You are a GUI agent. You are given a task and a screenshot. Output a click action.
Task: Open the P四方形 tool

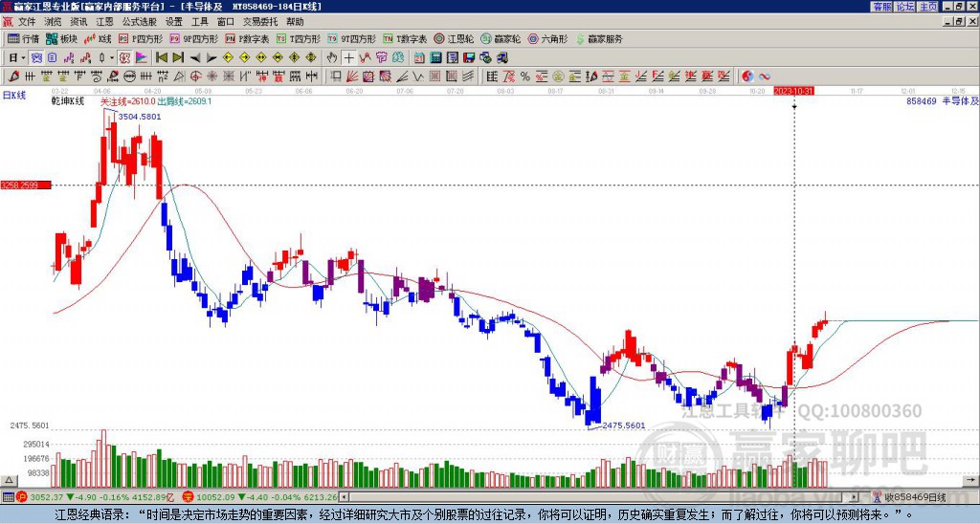point(143,38)
